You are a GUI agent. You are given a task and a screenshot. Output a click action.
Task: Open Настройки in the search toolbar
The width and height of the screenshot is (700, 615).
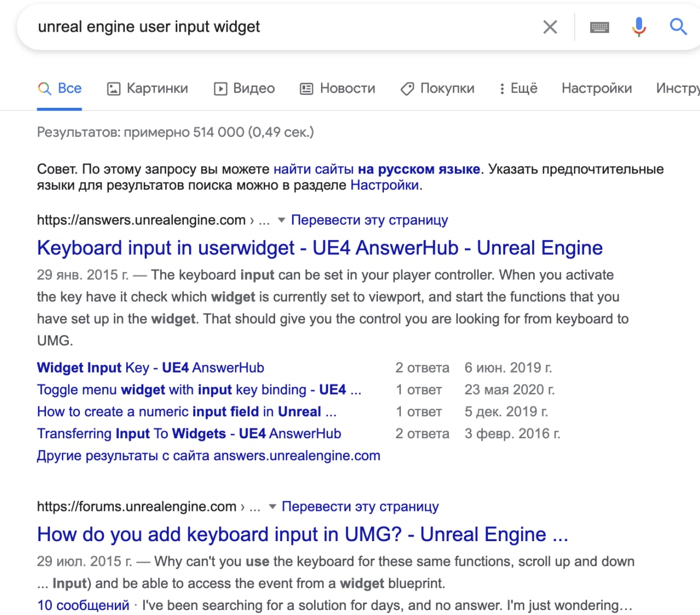(x=597, y=88)
